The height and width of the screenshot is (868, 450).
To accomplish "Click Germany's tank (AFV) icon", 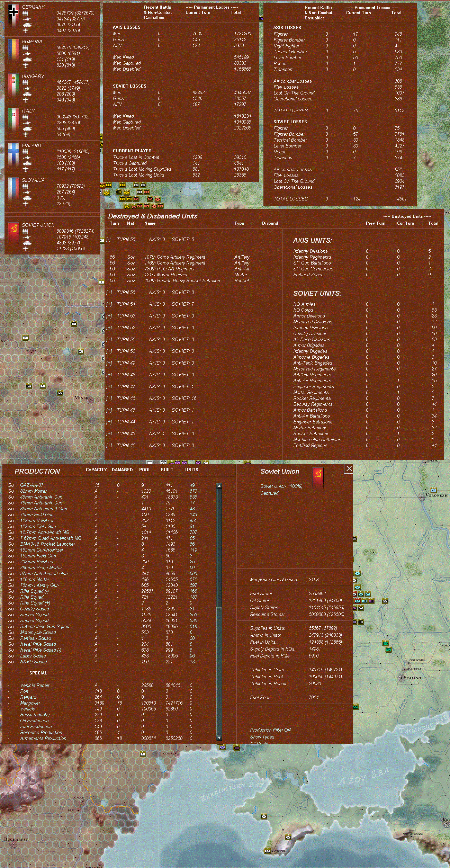I will pos(27,25).
